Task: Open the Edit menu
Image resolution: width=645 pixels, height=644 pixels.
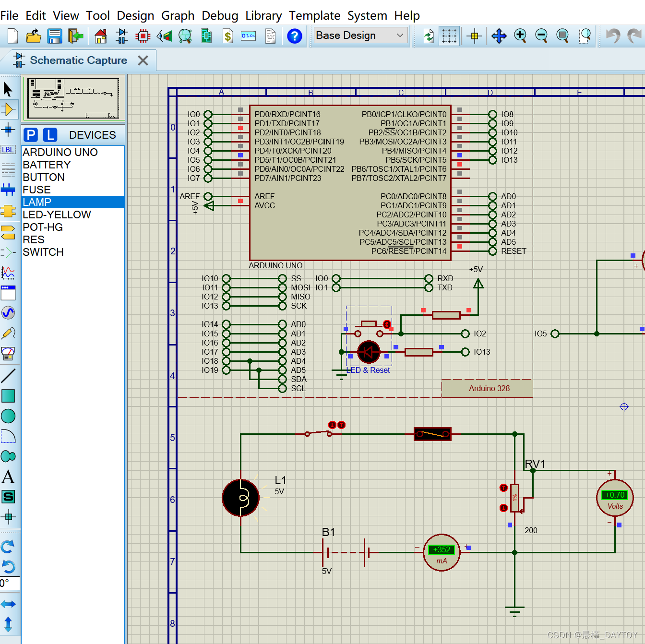Action: pyautogui.click(x=36, y=15)
